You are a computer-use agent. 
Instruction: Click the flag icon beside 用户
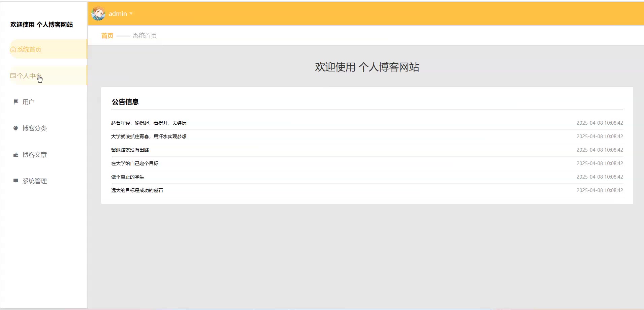pos(15,102)
